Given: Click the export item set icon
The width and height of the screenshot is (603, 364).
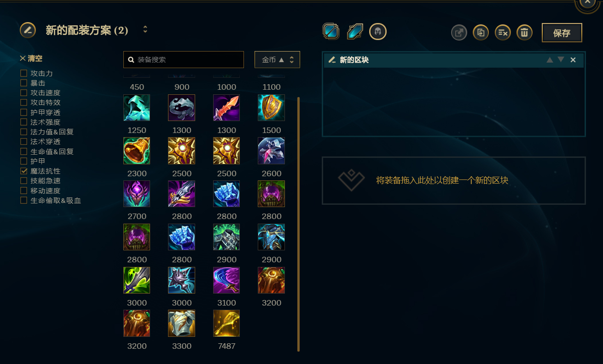Looking at the screenshot, I should point(459,33).
